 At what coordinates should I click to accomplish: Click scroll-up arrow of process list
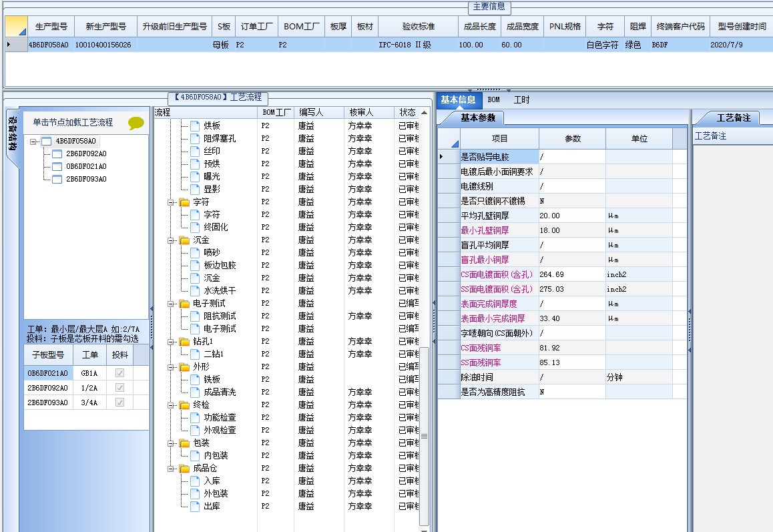click(424, 113)
